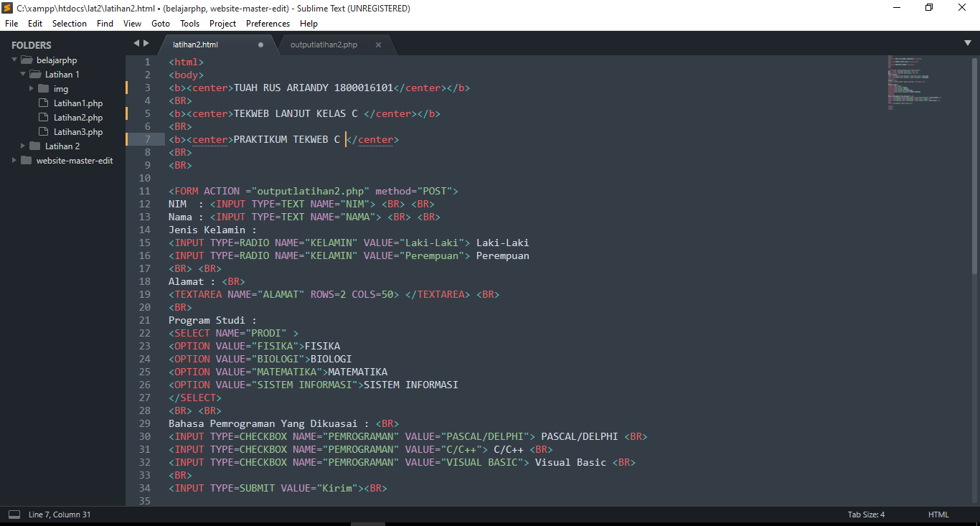
Task: Click the vertical scrollbar thumb of the editor
Action: pos(974,165)
